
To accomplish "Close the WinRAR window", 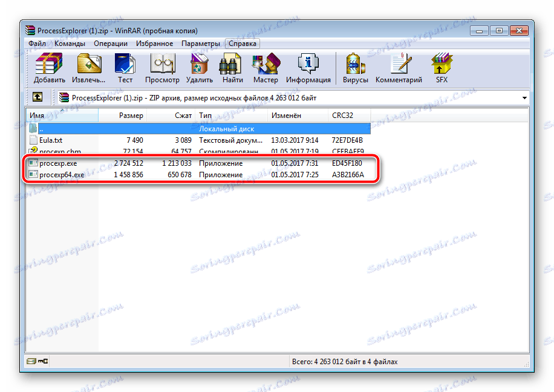I will tap(519, 31).
